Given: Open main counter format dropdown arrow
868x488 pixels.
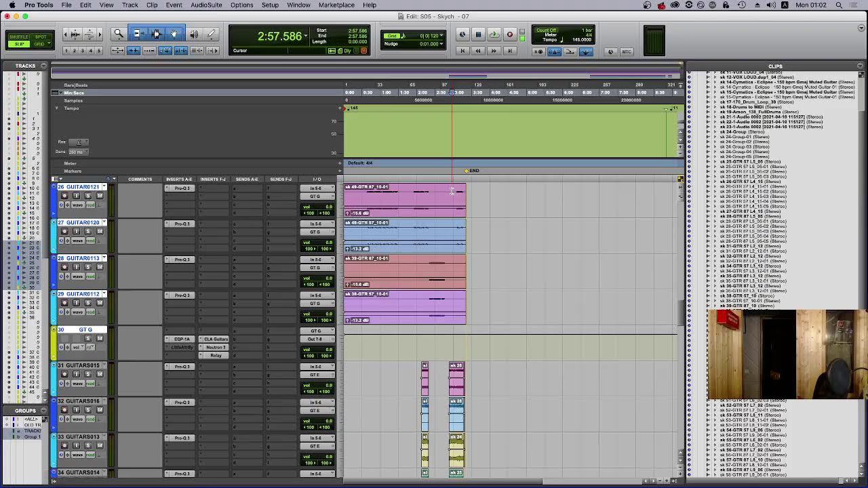Looking at the screenshot, I should point(306,35).
